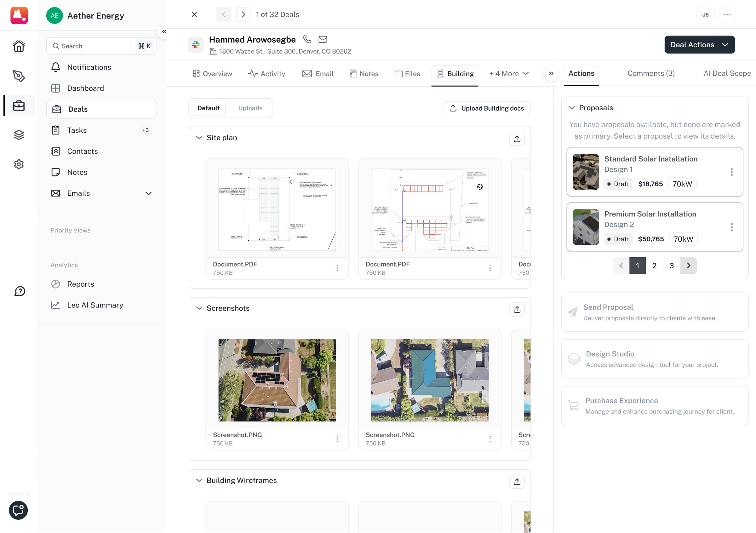Open options for first Document.PDF
The height and width of the screenshot is (533, 756).
tap(337, 268)
